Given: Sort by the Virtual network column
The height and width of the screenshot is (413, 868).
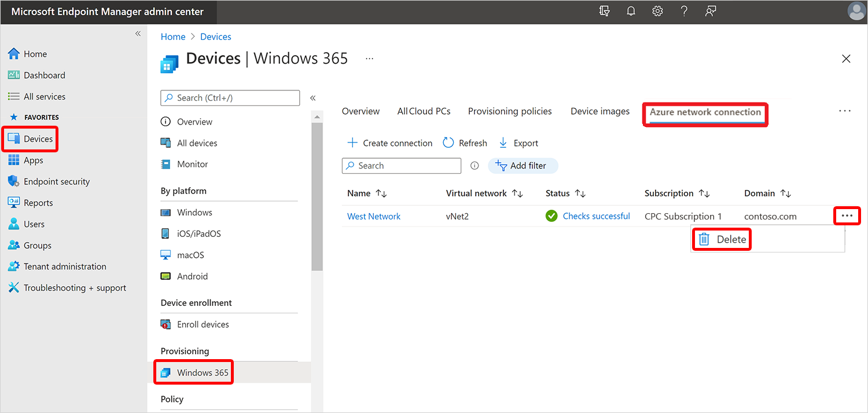Looking at the screenshot, I should (x=484, y=193).
